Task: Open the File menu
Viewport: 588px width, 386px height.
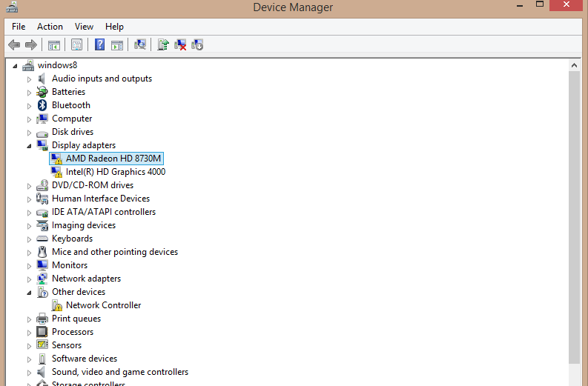Action: click(x=19, y=27)
